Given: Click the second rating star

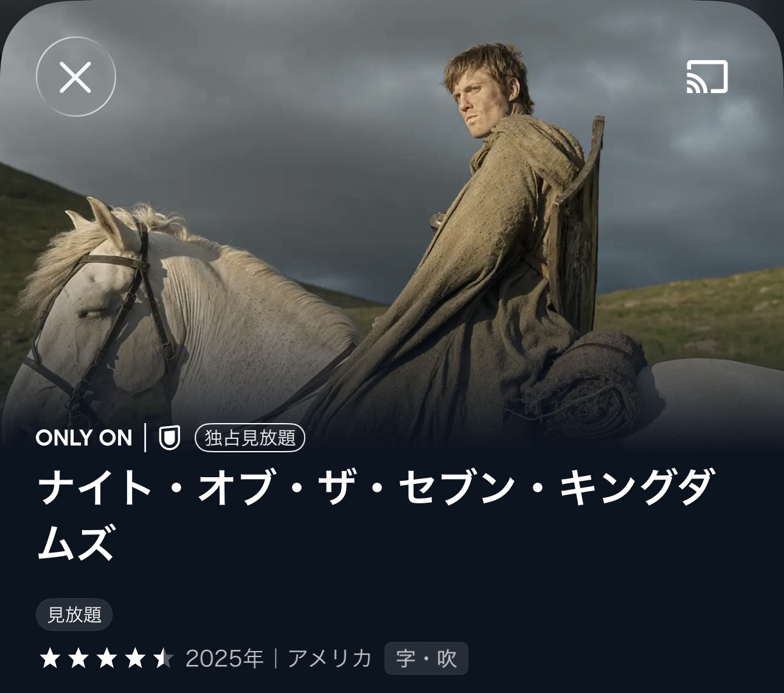Looking at the screenshot, I should (78, 658).
